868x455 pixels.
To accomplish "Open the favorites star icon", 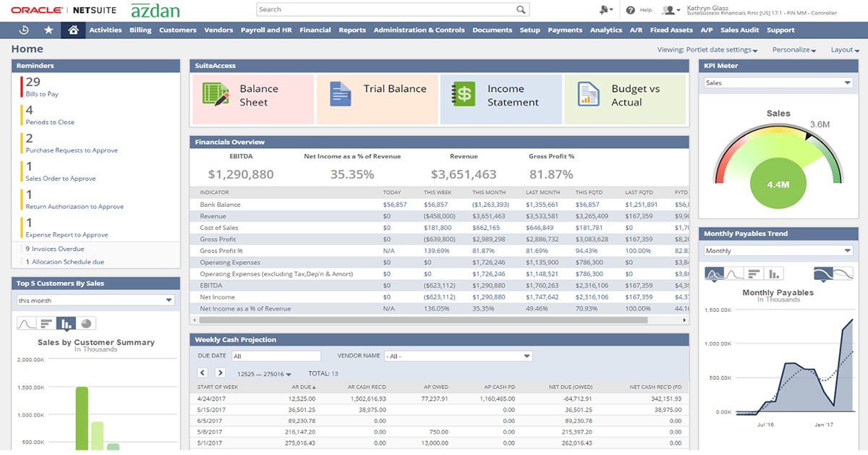I will (48, 30).
